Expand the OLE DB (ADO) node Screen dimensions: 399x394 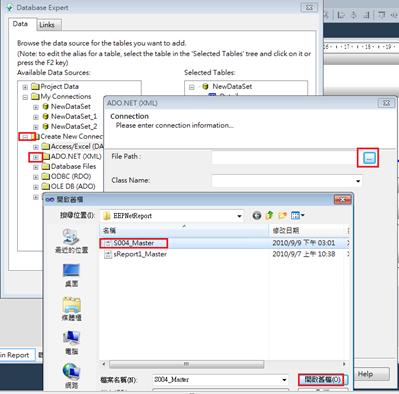click(x=36, y=187)
